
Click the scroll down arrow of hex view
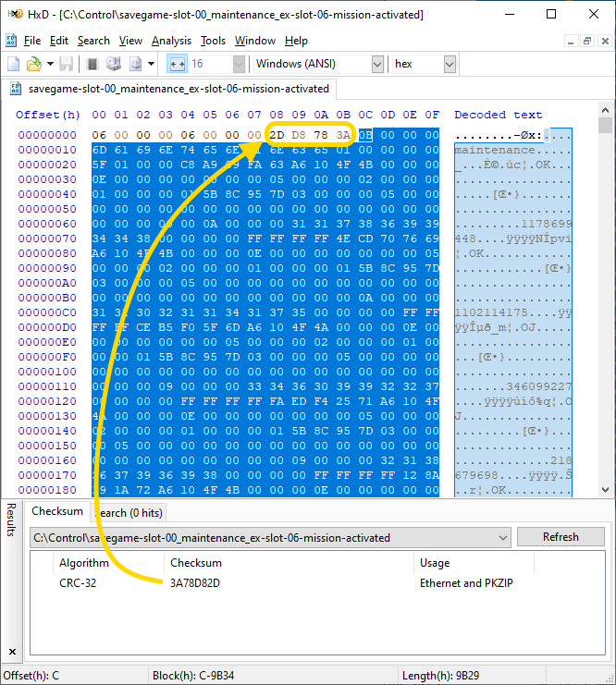tap(606, 490)
